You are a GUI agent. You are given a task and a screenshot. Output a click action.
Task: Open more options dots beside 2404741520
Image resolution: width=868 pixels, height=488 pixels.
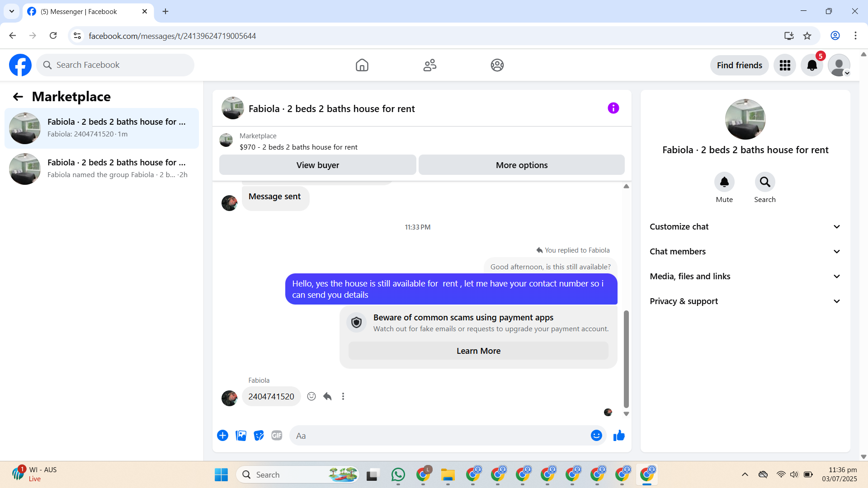[343, 396]
